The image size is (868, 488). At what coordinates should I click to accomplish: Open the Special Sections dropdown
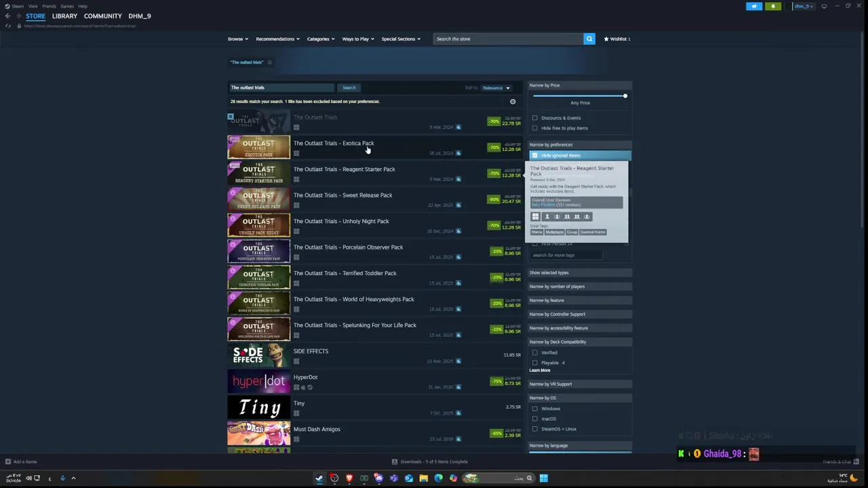(401, 39)
